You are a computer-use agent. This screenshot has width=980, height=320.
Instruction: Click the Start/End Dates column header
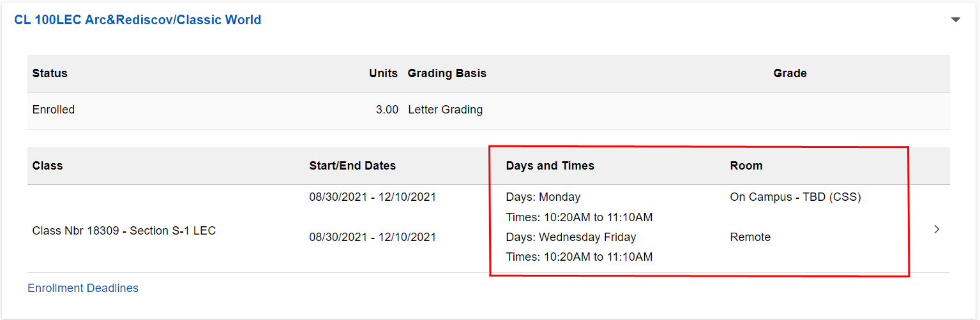pos(352,166)
